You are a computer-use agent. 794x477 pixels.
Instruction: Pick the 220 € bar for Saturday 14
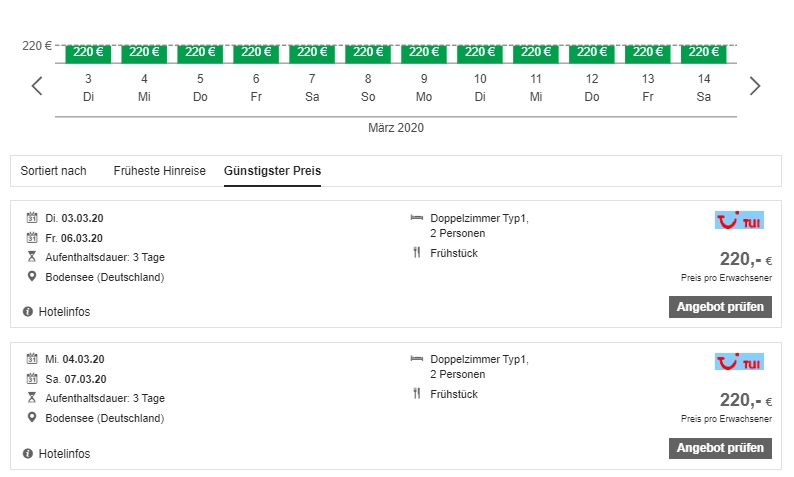(704, 52)
